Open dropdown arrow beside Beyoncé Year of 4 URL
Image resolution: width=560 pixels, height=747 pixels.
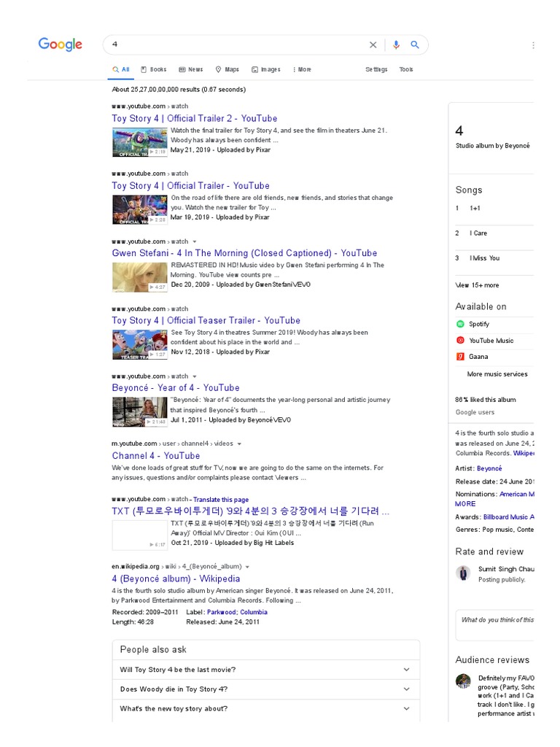[194, 377]
